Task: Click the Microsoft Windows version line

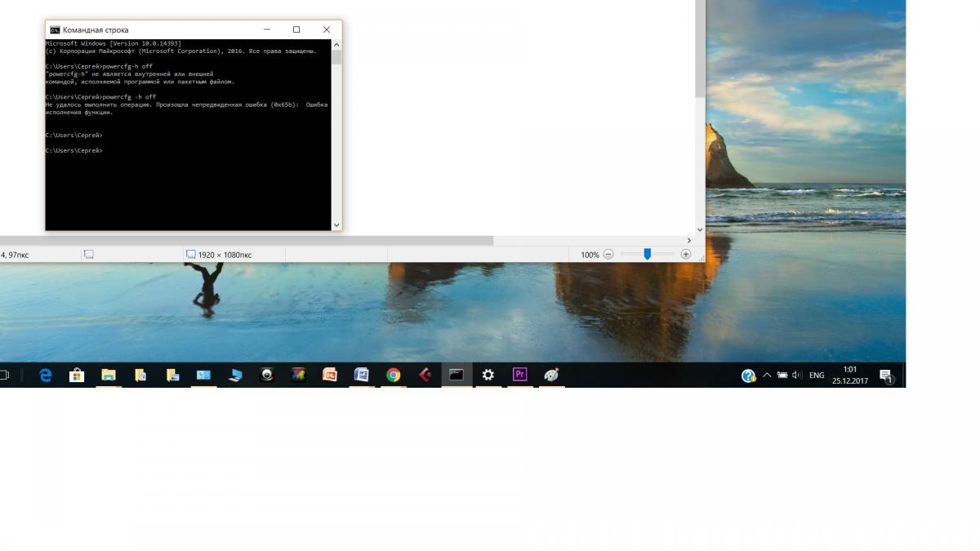Action: click(x=113, y=42)
